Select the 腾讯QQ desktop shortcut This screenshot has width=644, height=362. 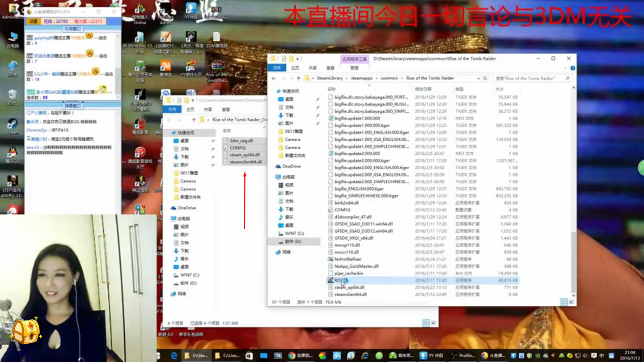coord(13,155)
